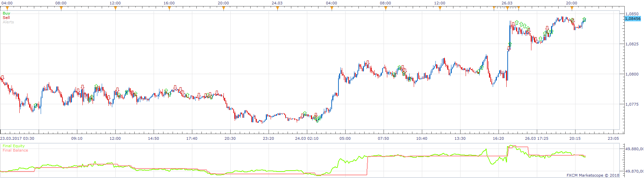Click the 1,0825 price axis label
Viewport: 644px width, 178px height.
click(x=632, y=44)
